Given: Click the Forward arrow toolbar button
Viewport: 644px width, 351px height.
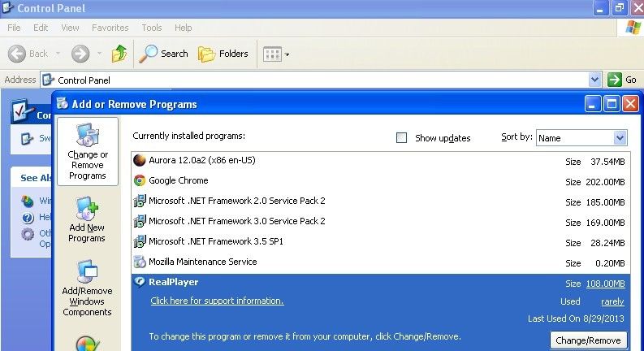Looking at the screenshot, I should click(x=80, y=54).
